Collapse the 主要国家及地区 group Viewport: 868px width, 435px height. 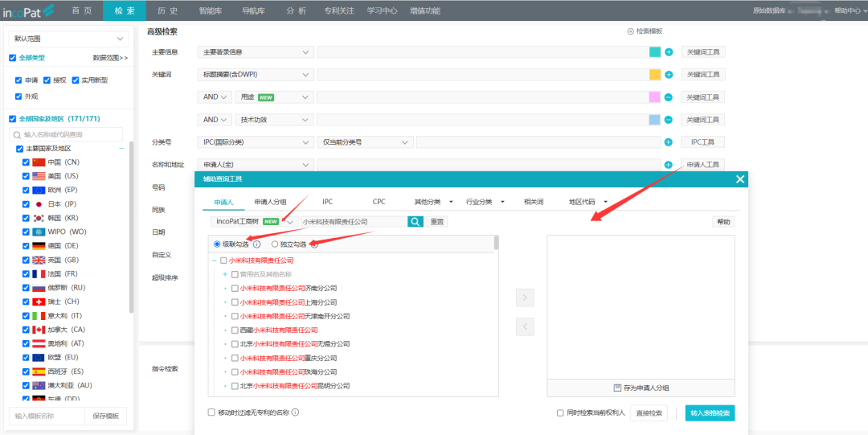(121, 149)
